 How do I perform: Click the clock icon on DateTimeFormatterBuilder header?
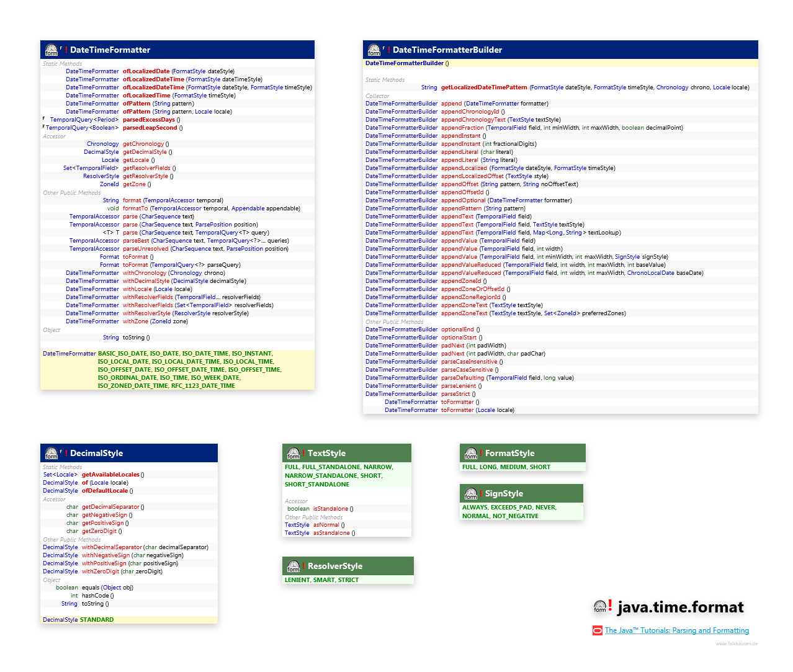pos(375,50)
